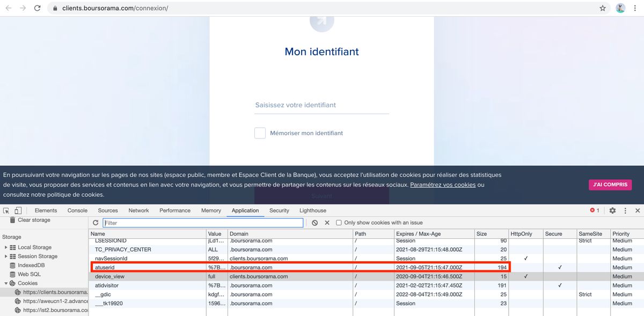Sort cookies by the Name column header
The height and width of the screenshot is (316, 644).
tap(148, 234)
